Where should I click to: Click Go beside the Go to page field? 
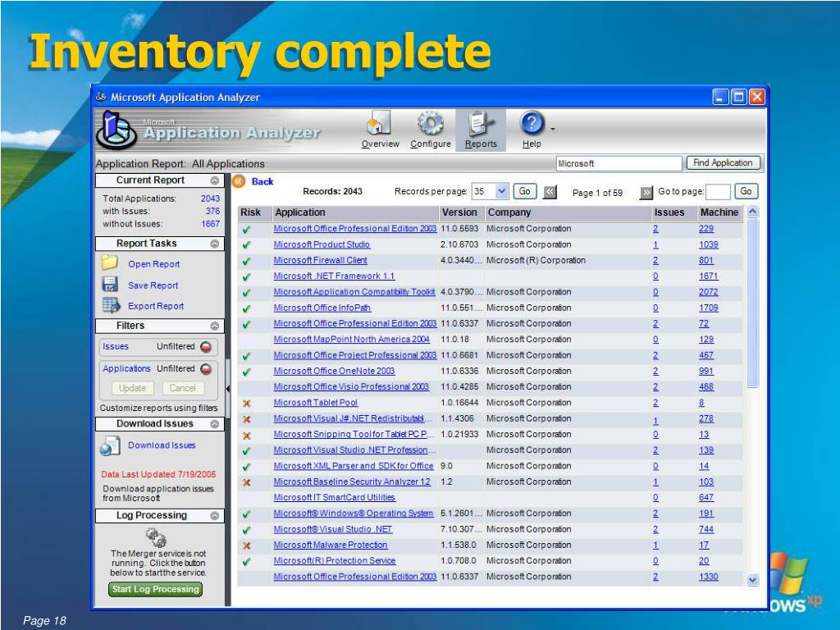coord(746,191)
